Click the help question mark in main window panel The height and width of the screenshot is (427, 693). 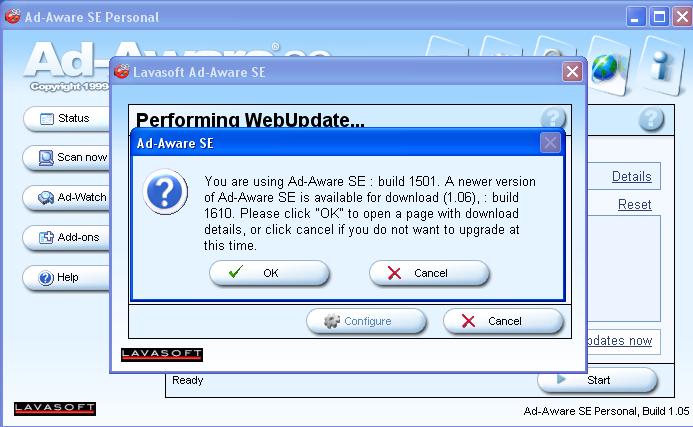coord(651,118)
